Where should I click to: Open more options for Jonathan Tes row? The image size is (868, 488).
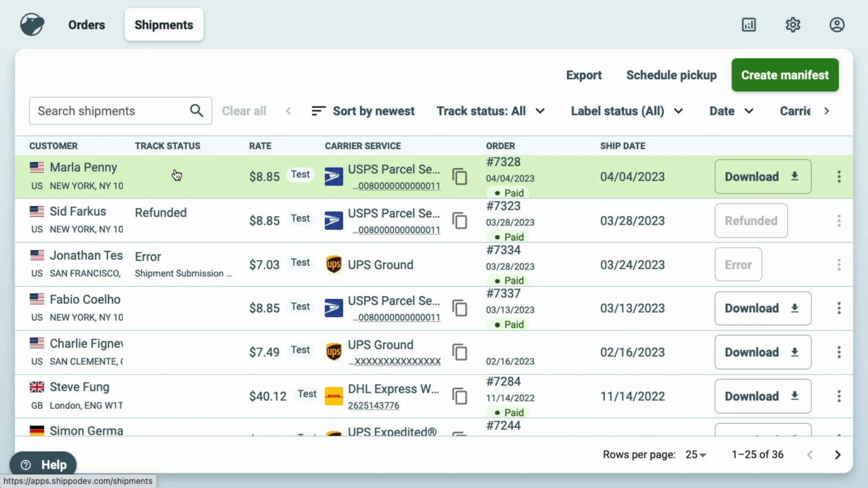pyautogui.click(x=839, y=264)
